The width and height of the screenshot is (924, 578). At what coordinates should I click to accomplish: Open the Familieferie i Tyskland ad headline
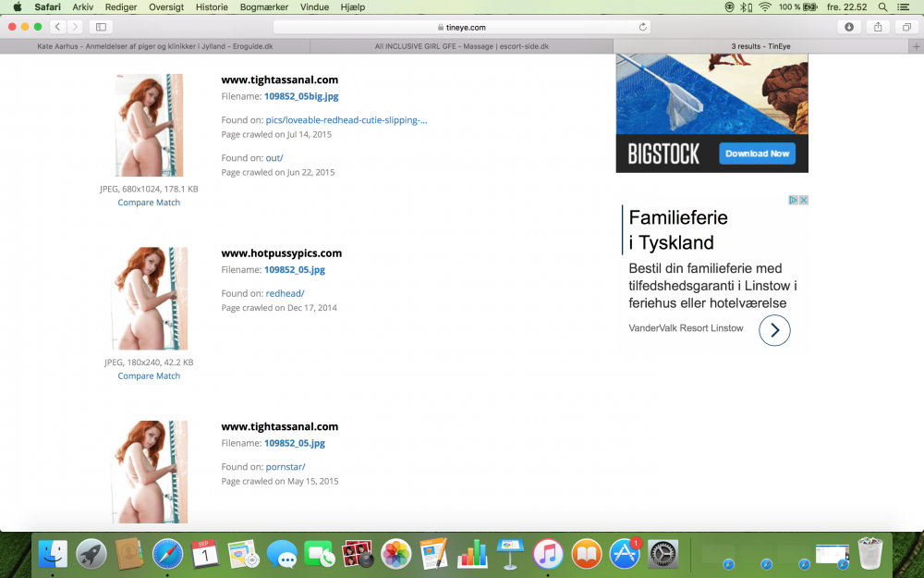pos(678,230)
